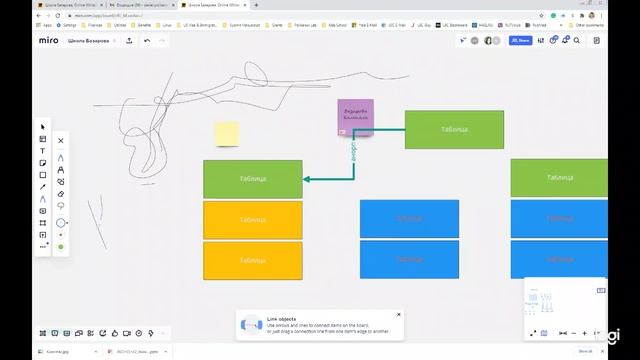Click the miro logo
This screenshot has width=640, height=360.
point(49,40)
